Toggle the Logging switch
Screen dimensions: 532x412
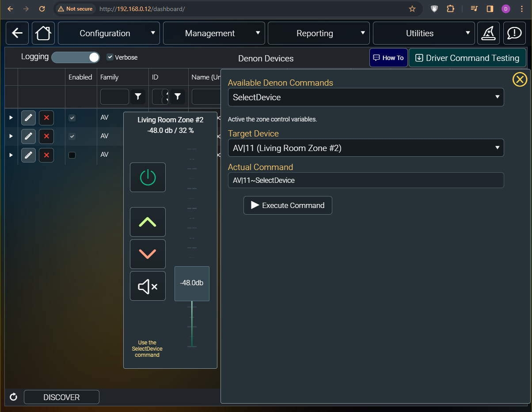(x=76, y=57)
